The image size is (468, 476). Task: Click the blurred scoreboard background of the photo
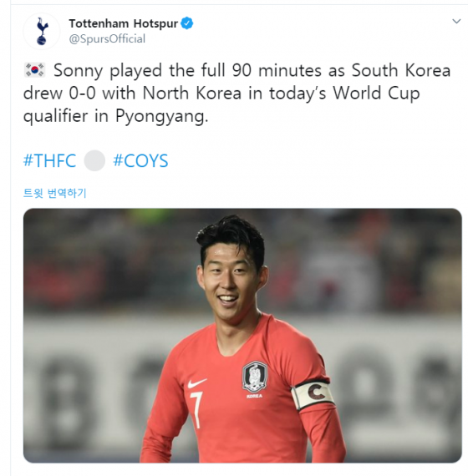coord(395,379)
